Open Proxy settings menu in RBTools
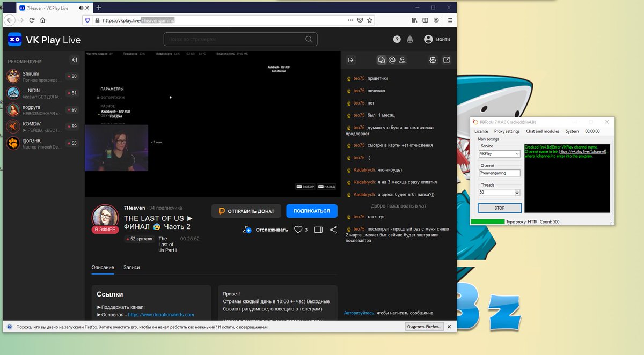 pyautogui.click(x=507, y=131)
